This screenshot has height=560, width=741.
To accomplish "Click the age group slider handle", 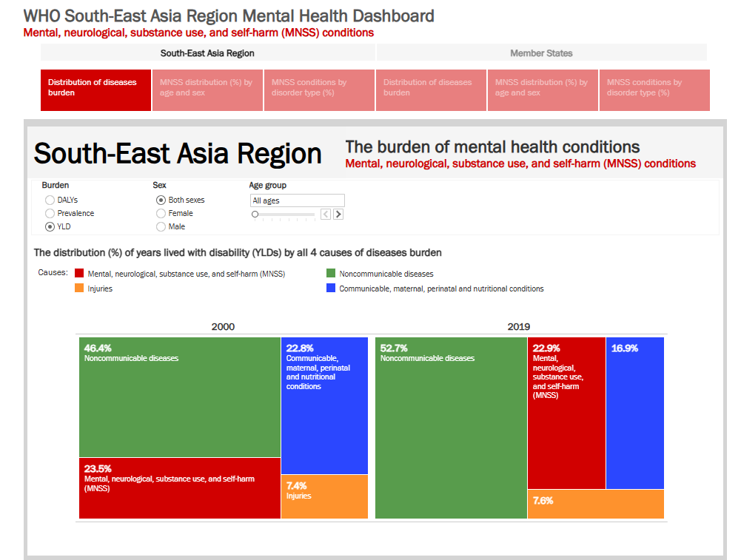I will (255, 215).
